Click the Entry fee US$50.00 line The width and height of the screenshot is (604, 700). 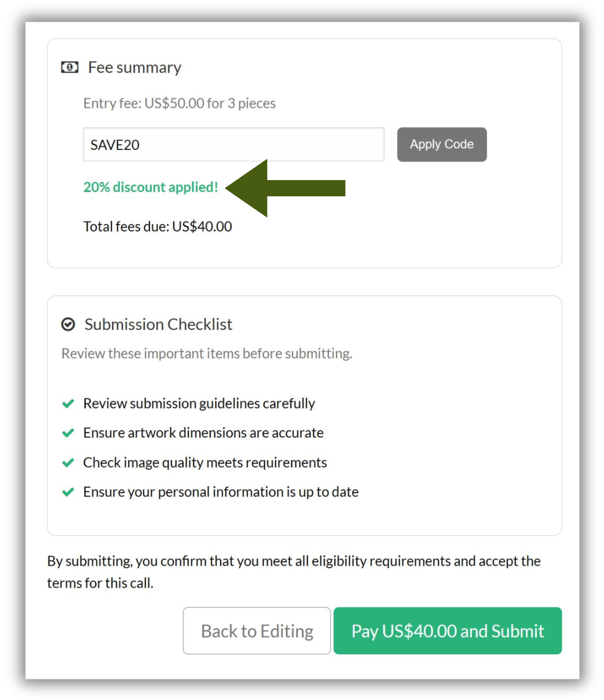point(179,103)
